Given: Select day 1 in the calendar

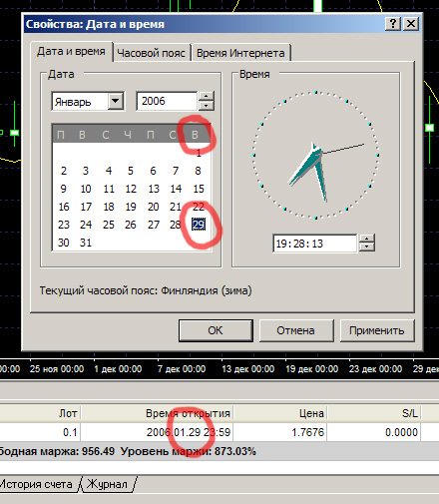Looking at the screenshot, I should click(199, 153).
